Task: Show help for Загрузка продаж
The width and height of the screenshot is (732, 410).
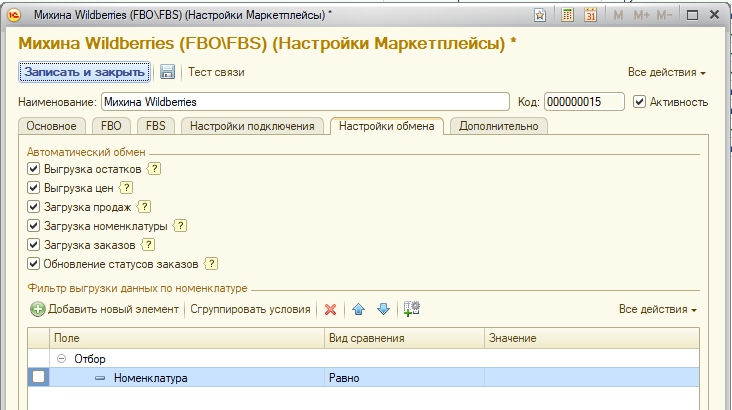Action: tap(144, 206)
